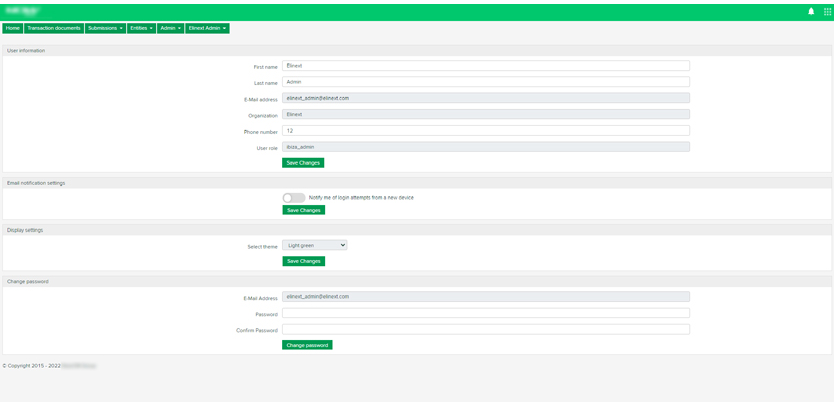Save Changes in User information section
834x405 pixels.
click(303, 162)
